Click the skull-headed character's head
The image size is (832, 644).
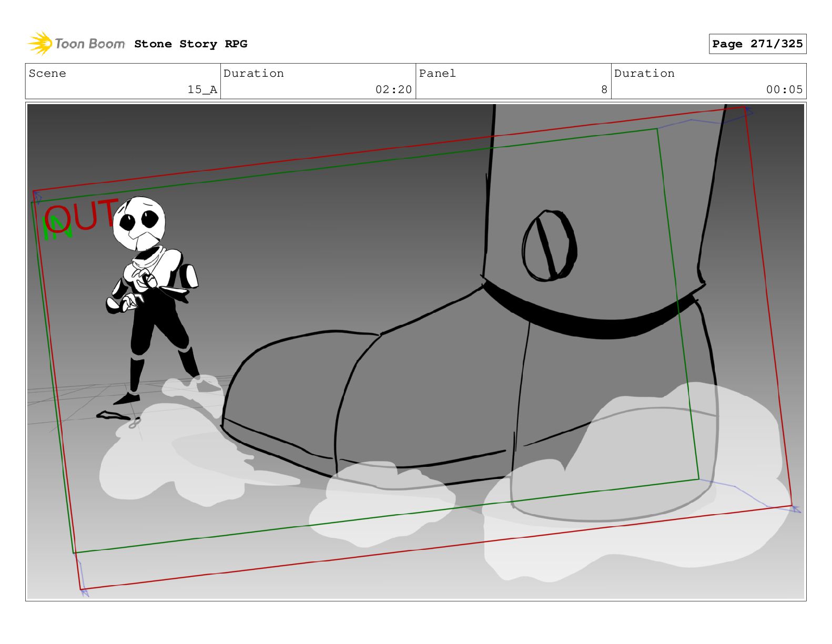[140, 223]
